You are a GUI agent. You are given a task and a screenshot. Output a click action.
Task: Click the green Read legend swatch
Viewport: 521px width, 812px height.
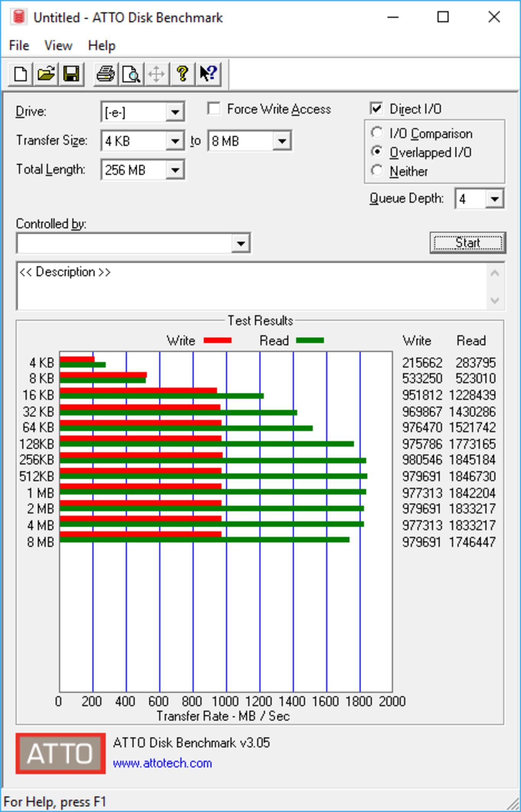tap(310, 340)
